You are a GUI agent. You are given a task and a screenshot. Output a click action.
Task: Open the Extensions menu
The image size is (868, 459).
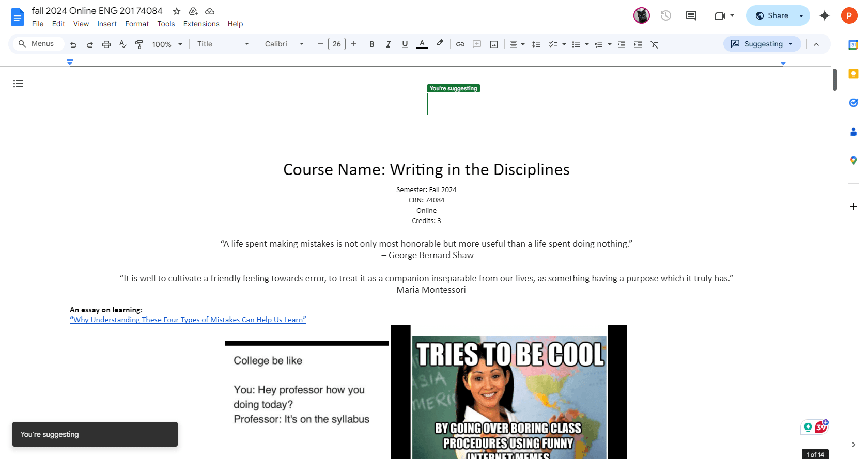[x=202, y=24]
